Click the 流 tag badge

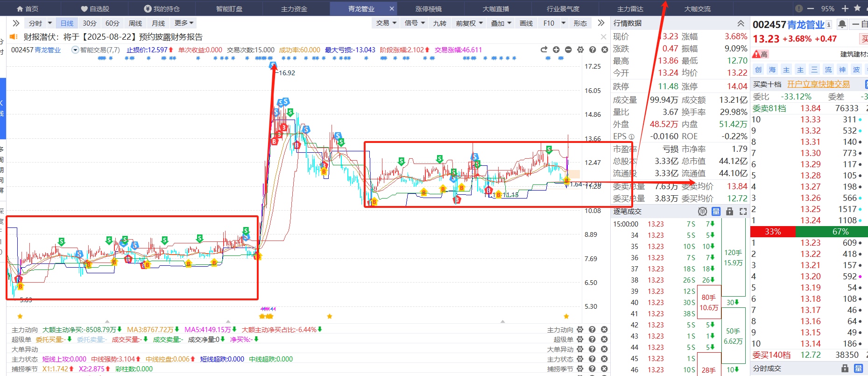click(x=828, y=70)
